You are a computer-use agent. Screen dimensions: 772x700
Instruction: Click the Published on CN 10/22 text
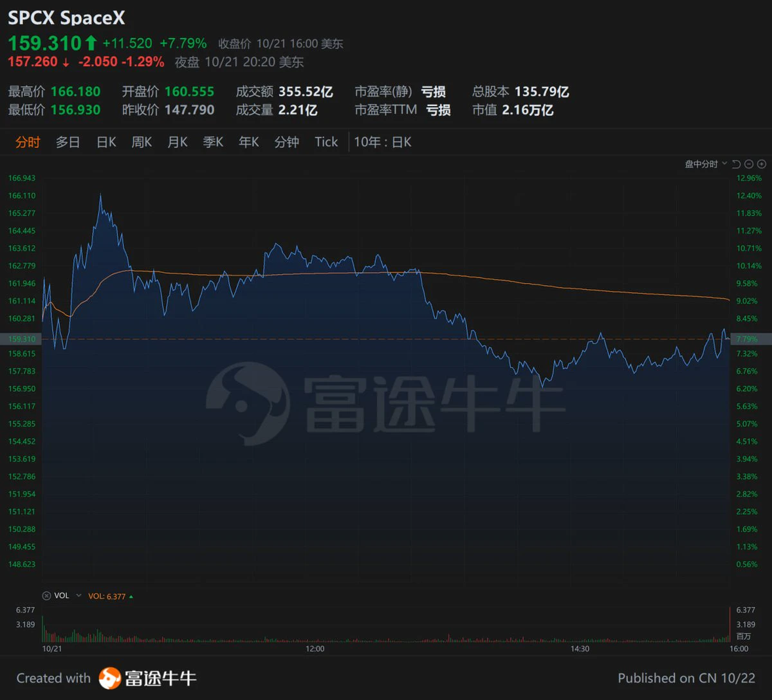click(686, 678)
